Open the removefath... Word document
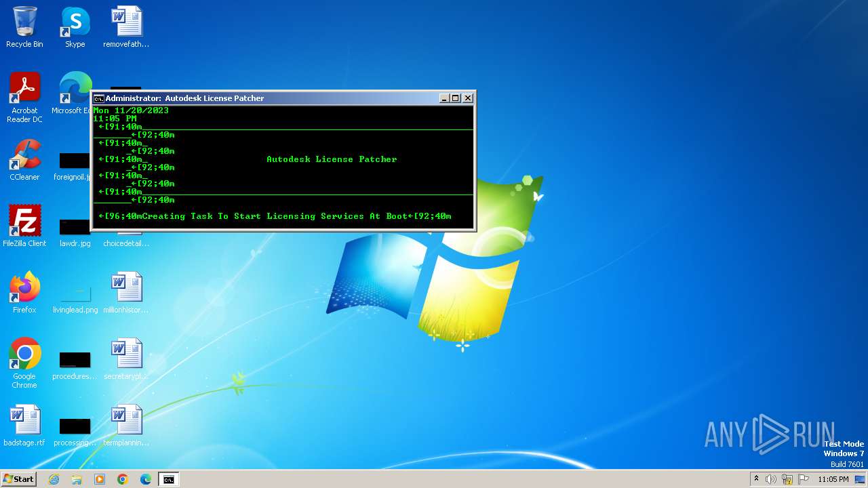The height and width of the screenshot is (488, 868). [x=126, y=27]
